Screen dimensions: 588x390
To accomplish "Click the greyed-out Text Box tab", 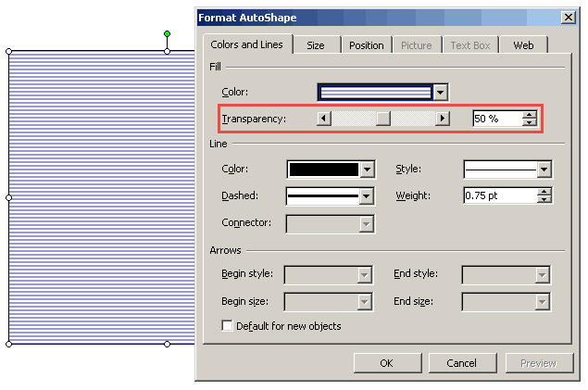I will click(x=470, y=45).
